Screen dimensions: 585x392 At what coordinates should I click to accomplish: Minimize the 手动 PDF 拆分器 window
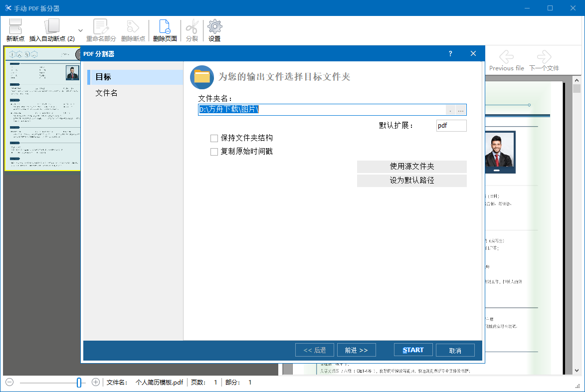[x=527, y=8]
